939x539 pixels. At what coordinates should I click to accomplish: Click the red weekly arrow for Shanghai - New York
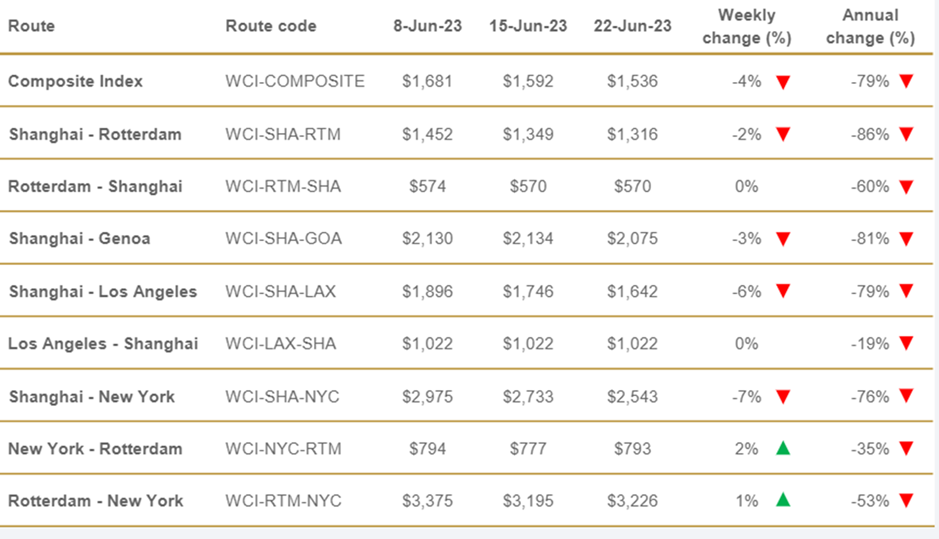pos(783,397)
